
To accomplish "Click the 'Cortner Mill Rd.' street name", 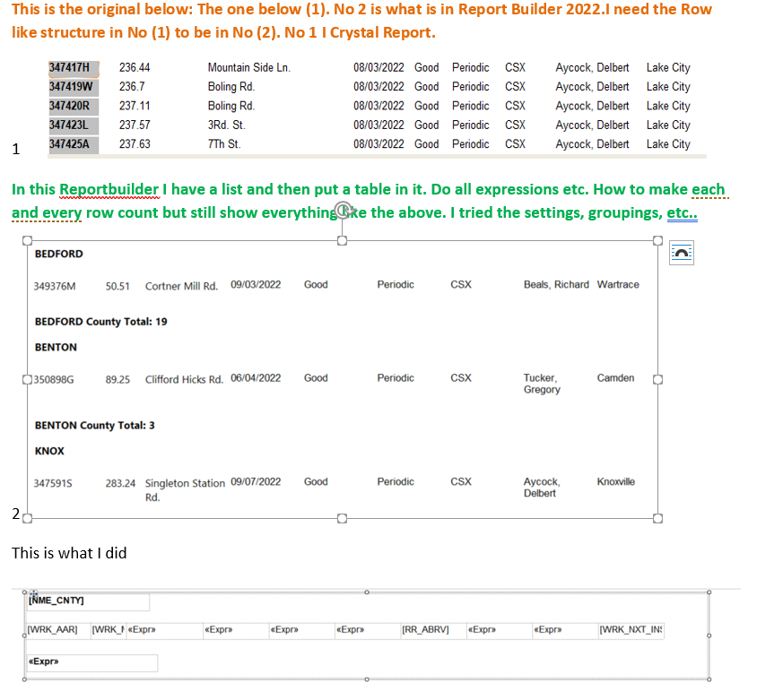I will click(182, 287).
